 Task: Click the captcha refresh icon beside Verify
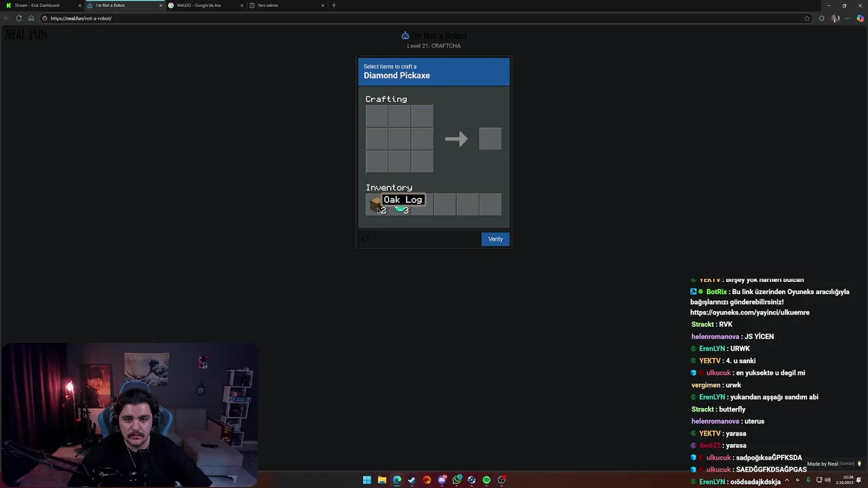tap(365, 239)
